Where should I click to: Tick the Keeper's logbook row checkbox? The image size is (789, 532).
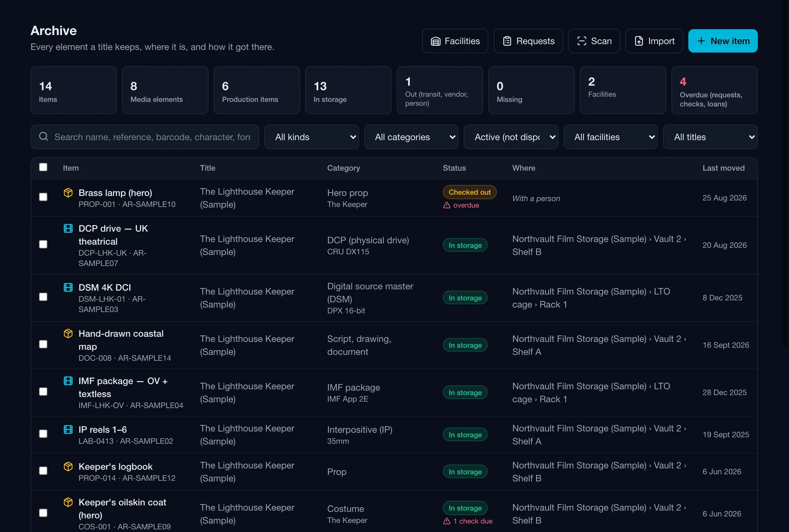[43, 471]
